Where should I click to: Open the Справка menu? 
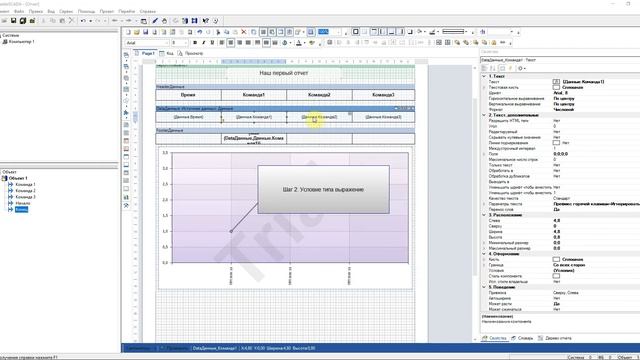pos(147,11)
